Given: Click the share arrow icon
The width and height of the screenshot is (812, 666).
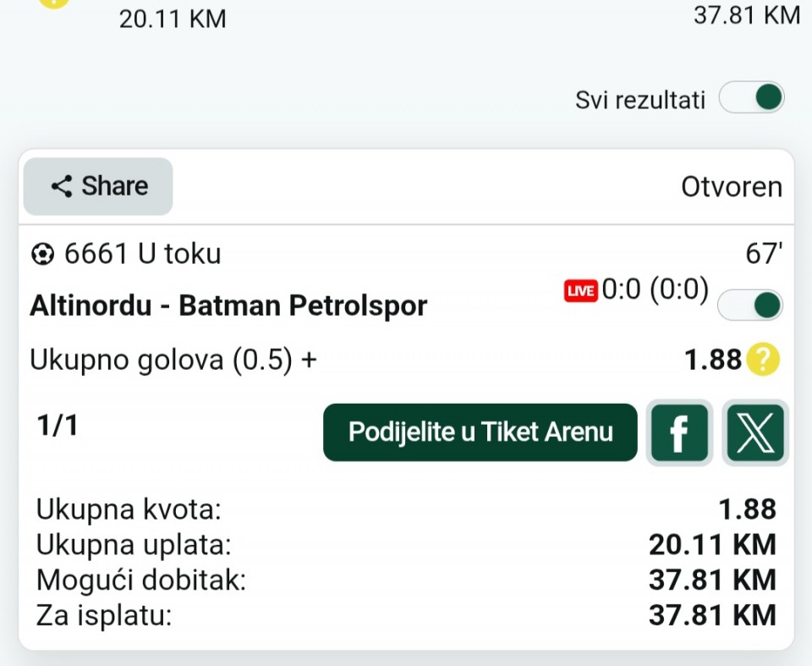Looking at the screenshot, I should (x=62, y=186).
